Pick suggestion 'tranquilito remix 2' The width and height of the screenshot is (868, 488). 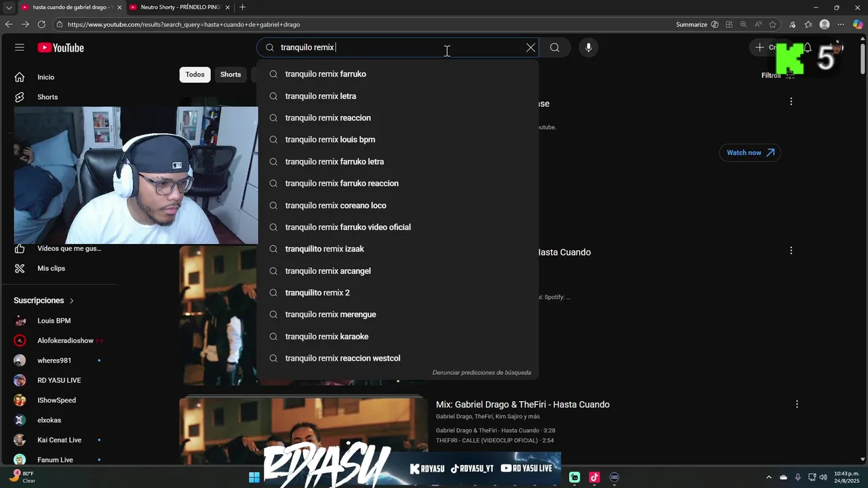[x=397, y=293]
